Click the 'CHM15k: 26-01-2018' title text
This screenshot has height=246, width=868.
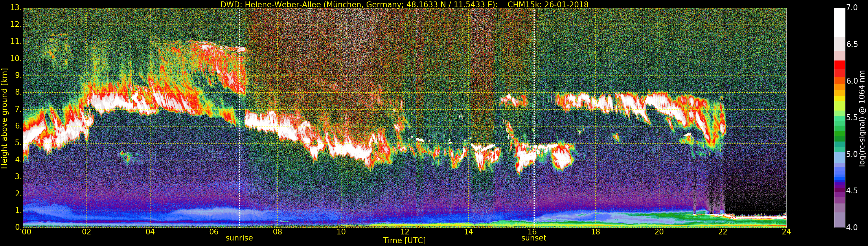tap(548, 4)
